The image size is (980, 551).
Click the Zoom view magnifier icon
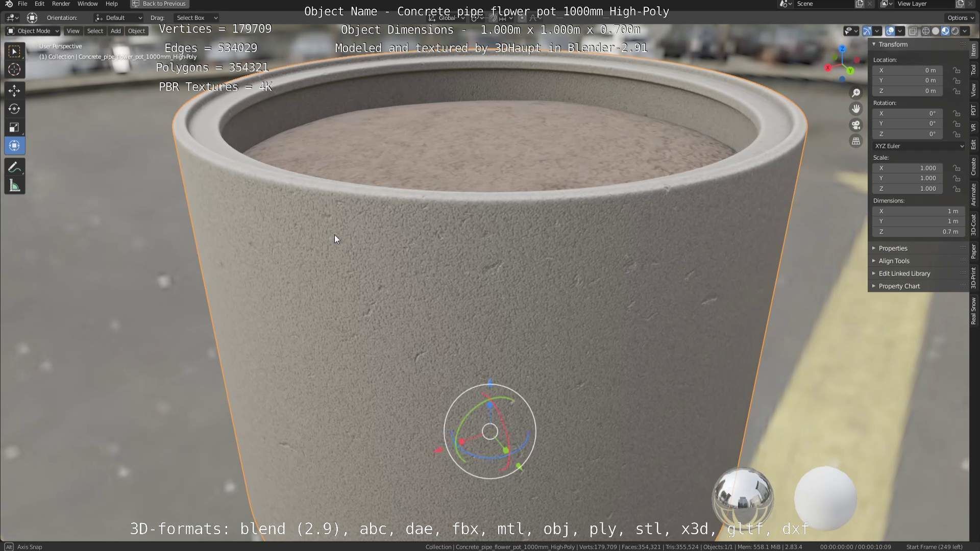click(856, 93)
